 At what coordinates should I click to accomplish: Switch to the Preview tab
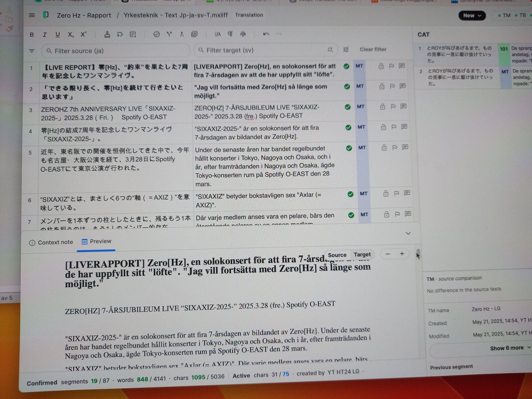pos(97,242)
